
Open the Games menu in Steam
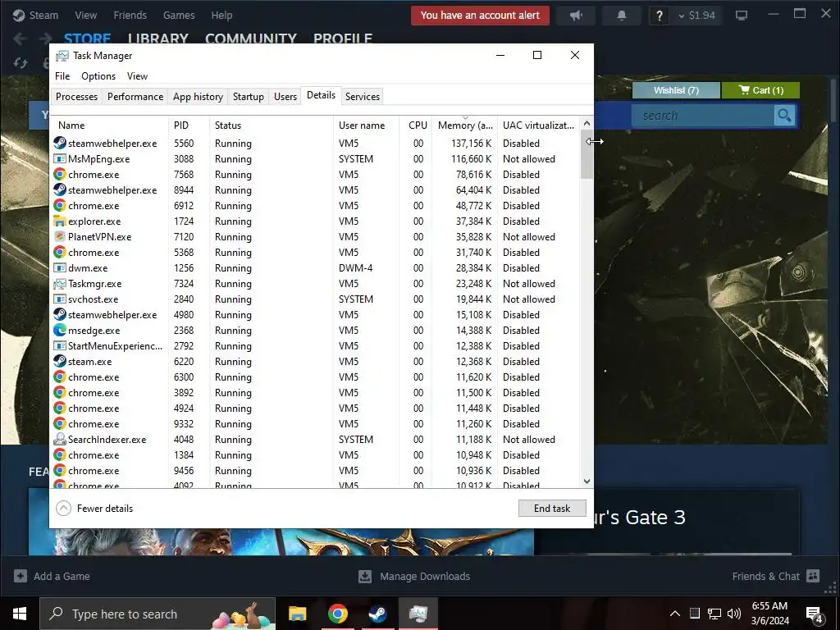coord(179,16)
